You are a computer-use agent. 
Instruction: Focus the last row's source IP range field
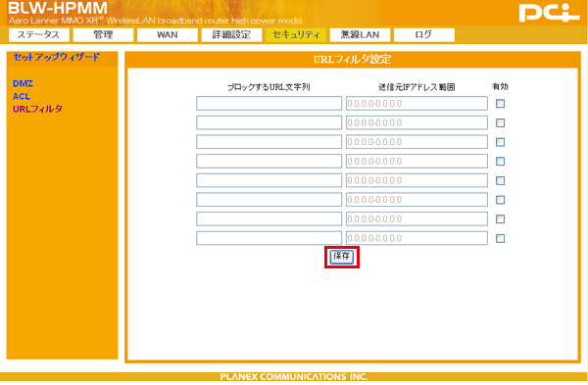point(416,238)
